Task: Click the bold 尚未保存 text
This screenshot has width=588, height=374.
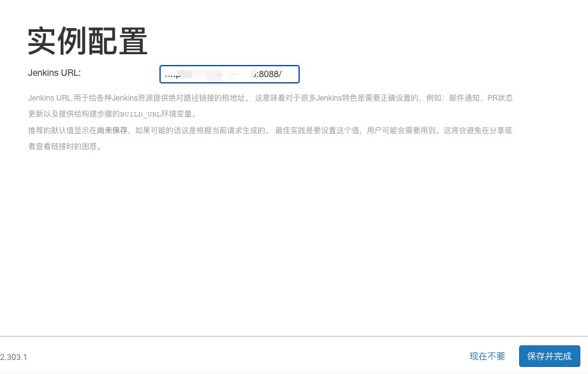Action: click(112, 130)
